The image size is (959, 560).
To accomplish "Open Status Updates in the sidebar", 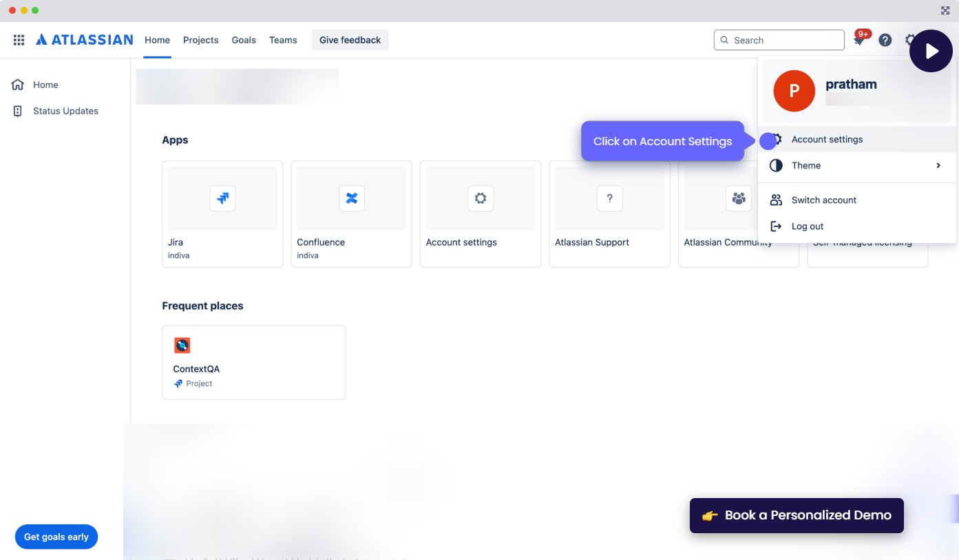I will (x=65, y=111).
